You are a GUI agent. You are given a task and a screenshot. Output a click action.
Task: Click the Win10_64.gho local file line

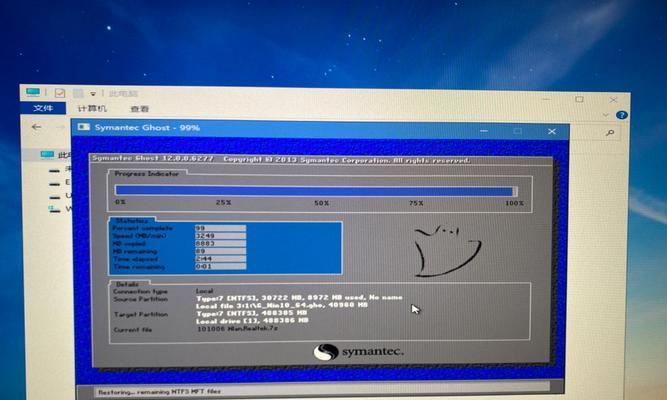(x=282, y=306)
